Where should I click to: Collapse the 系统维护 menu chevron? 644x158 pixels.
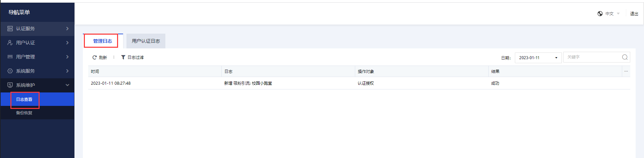point(67,85)
